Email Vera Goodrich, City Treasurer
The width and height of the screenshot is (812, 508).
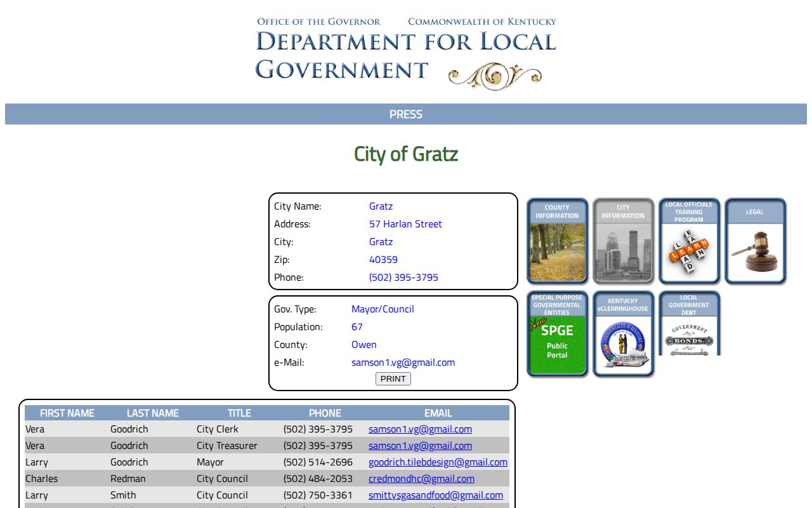tap(420, 446)
